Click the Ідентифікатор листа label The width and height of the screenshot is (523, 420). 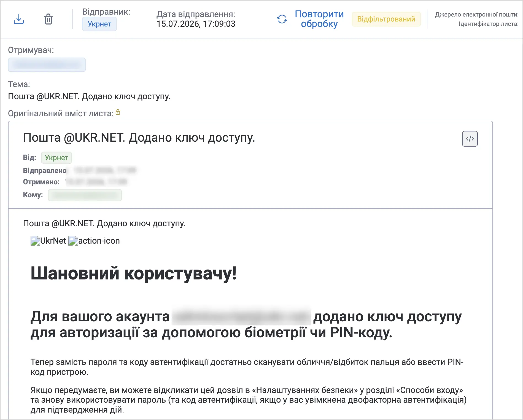click(x=489, y=24)
